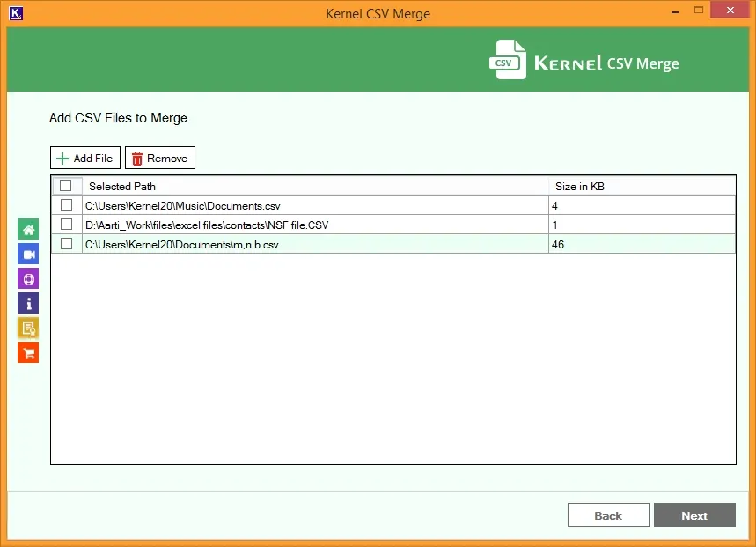This screenshot has height=547, width=756.
Task: Go Back to the previous step
Action: 608,515
